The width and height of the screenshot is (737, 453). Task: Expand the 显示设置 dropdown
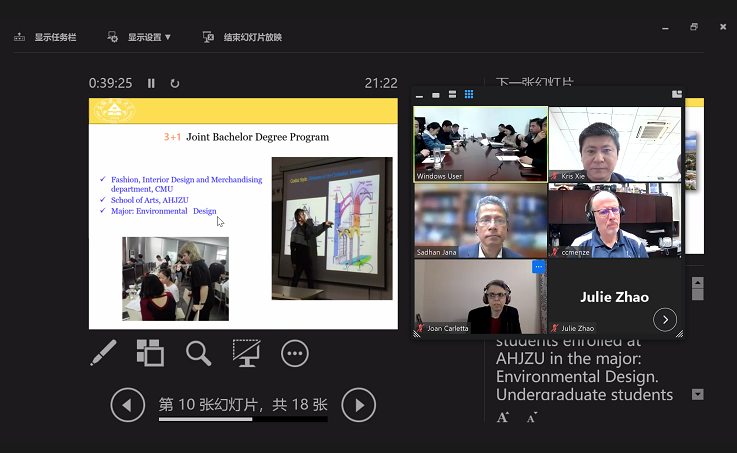140,37
